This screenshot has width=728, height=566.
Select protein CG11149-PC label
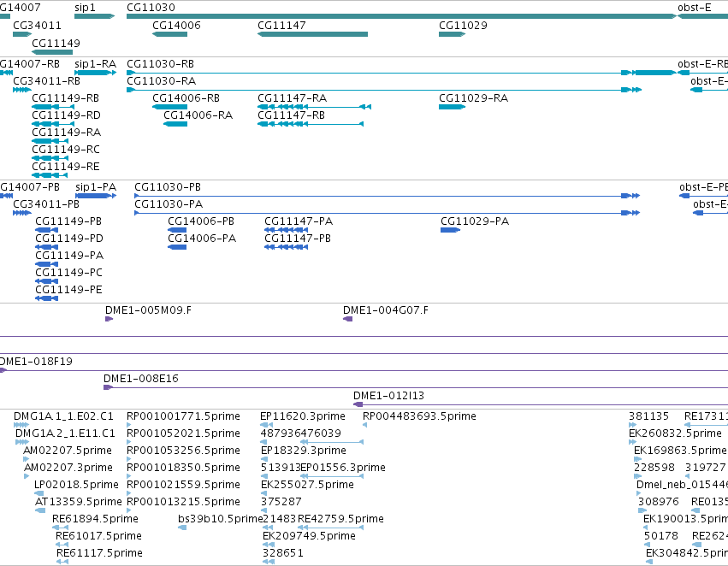coord(68,273)
